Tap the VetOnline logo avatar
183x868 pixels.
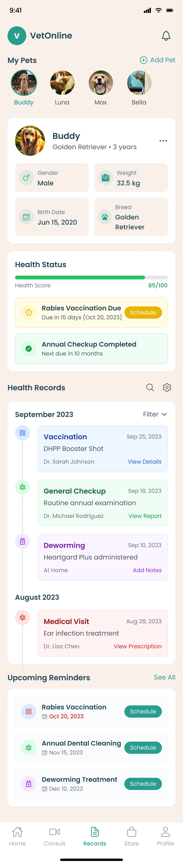(17, 36)
